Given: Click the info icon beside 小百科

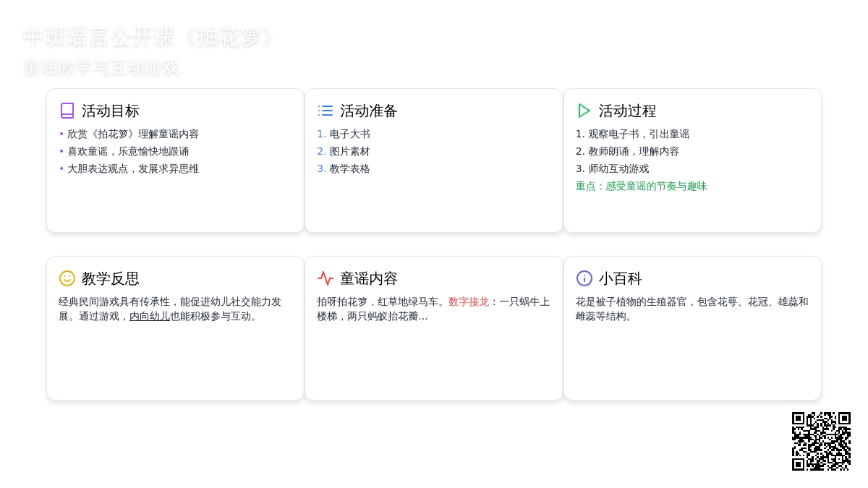Looking at the screenshot, I should point(584,278).
